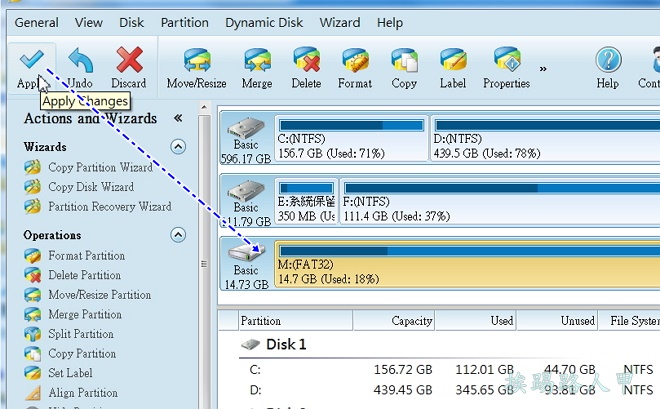Click the Apply checkmark icon
660x409 pixels.
point(32,59)
